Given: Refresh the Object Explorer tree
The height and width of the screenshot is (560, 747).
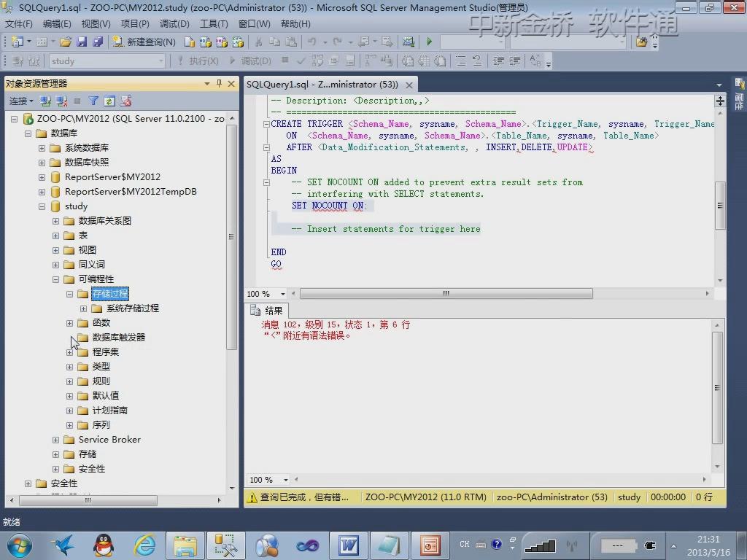Looking at the screenshot, I should (109, 101).
